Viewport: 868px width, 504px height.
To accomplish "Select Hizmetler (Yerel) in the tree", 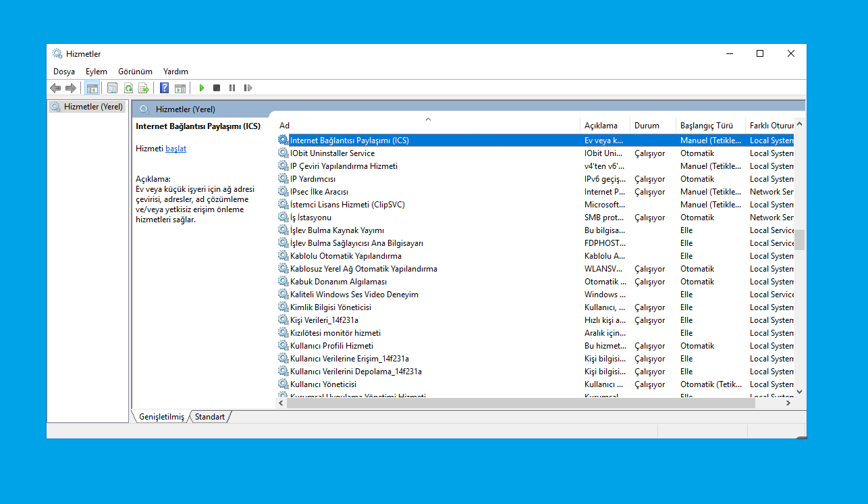I will pyautogui.click(x=87, y=107).
